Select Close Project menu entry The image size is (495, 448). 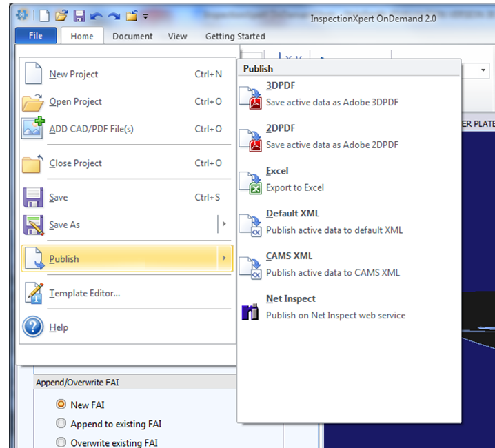coord(128,163)
